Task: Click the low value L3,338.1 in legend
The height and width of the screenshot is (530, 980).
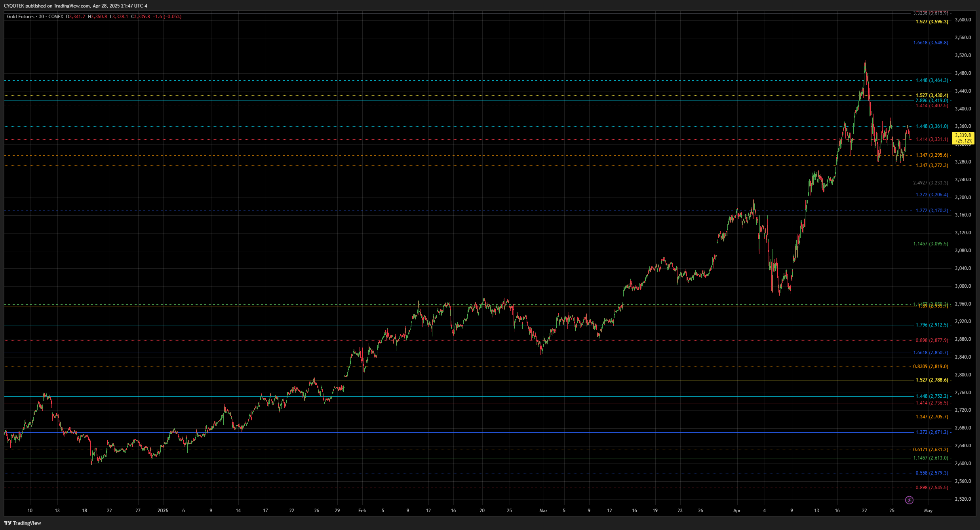Action: (119, 17)
